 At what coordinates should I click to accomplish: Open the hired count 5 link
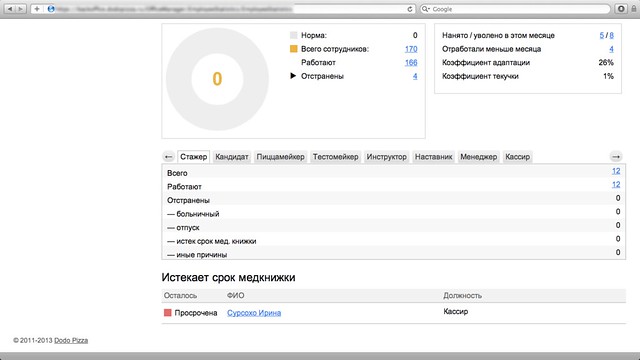pyautogui.click(x=602, y=36)
